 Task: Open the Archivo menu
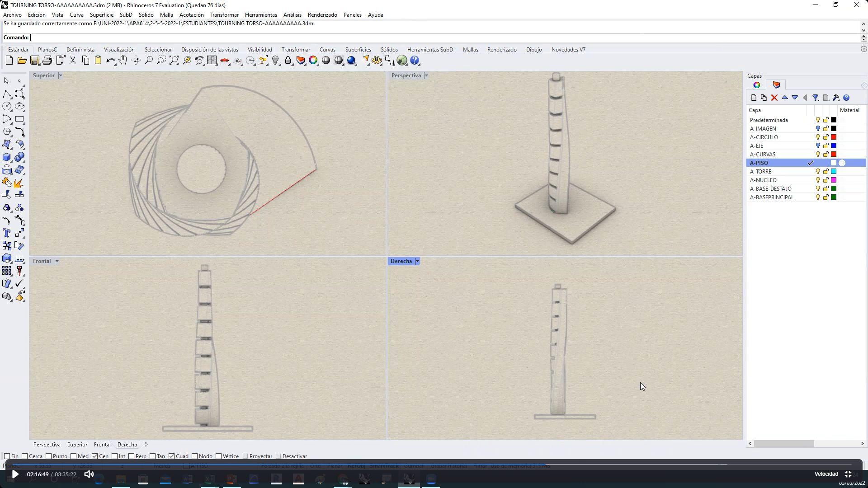tap(12, 15)
